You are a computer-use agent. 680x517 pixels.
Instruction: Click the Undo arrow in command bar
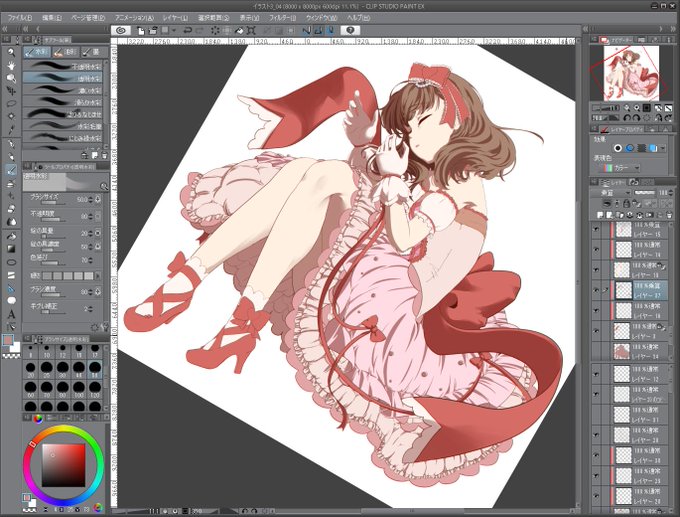pos(187,30)
